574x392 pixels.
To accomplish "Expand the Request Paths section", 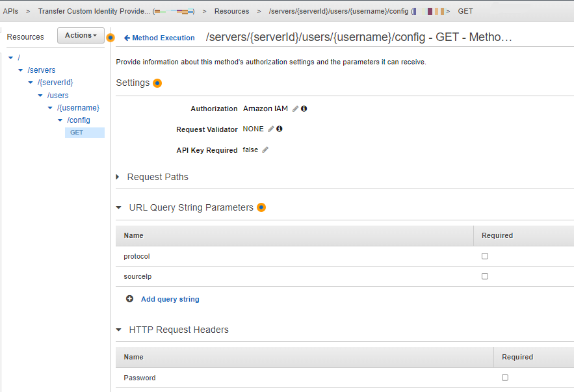I will (118, 177).
